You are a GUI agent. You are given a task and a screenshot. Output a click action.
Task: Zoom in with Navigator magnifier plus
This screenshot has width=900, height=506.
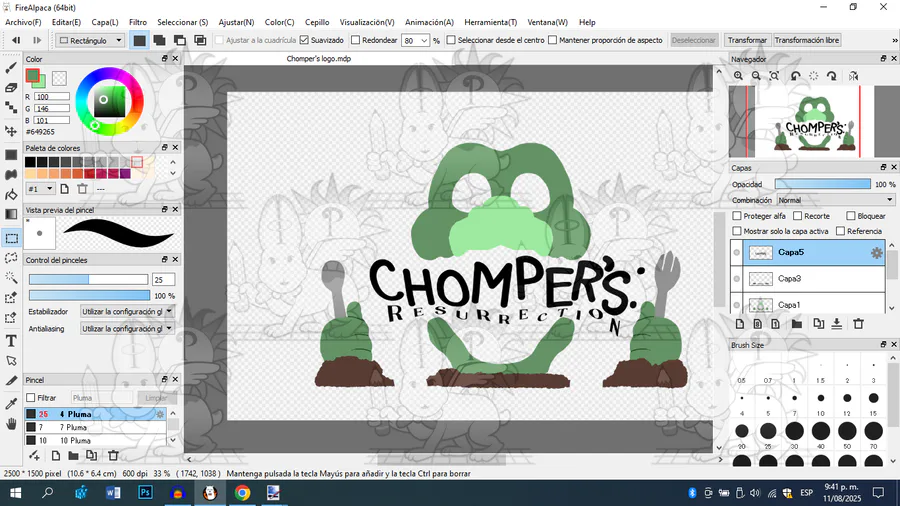pyautogui.click(x=738, y=76)
